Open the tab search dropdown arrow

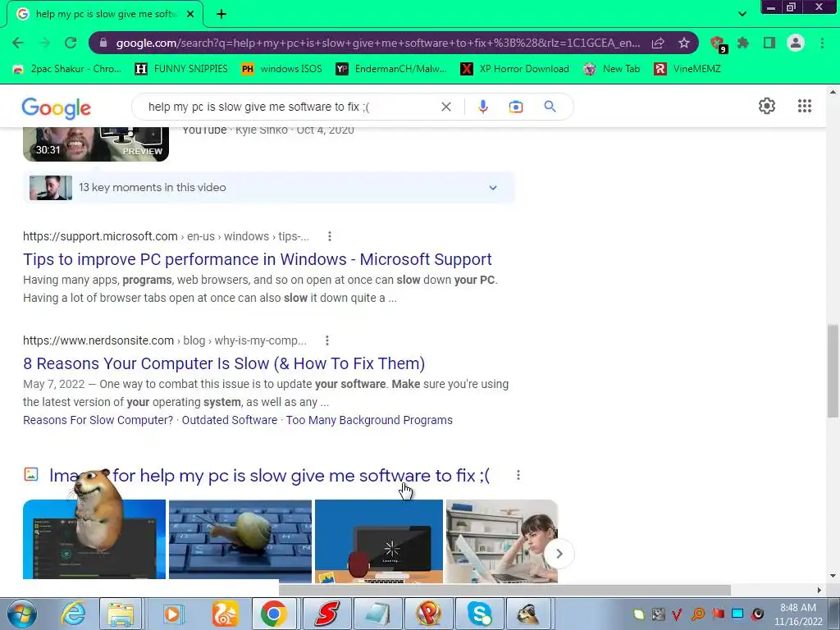742,14
